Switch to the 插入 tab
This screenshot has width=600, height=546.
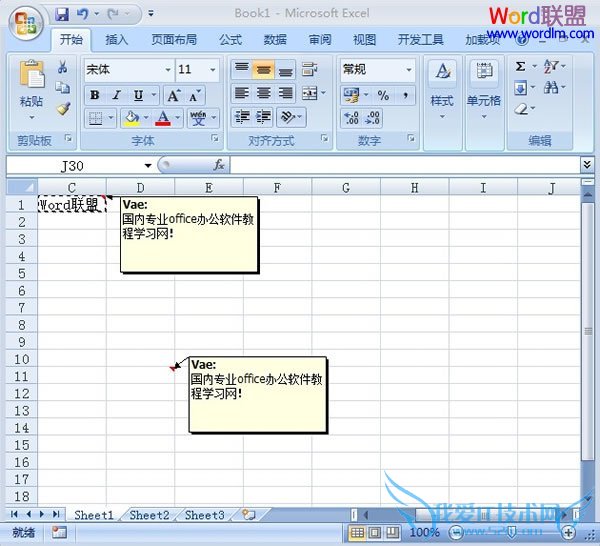coord(116,39)
